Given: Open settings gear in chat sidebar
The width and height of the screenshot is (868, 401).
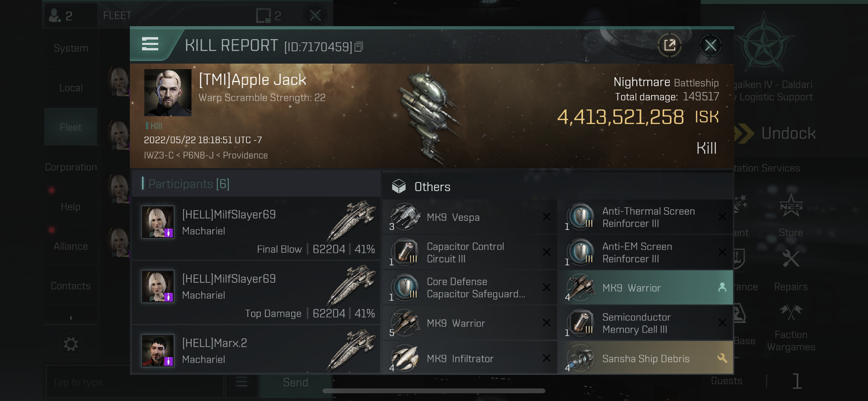Looking at the screenshot, I should (x=71, y=344).
